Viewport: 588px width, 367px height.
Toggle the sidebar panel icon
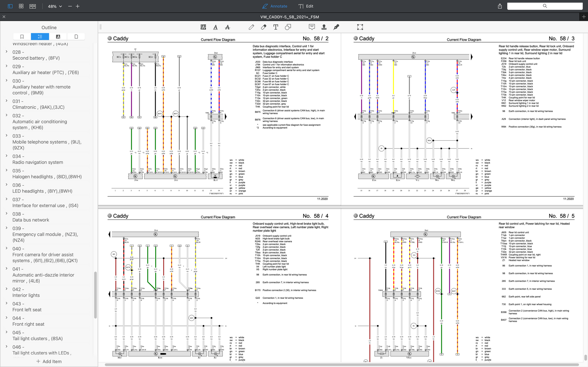coord(10,6)
